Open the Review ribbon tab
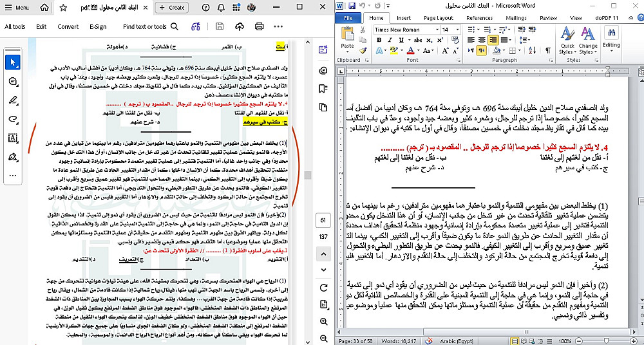 548,18
